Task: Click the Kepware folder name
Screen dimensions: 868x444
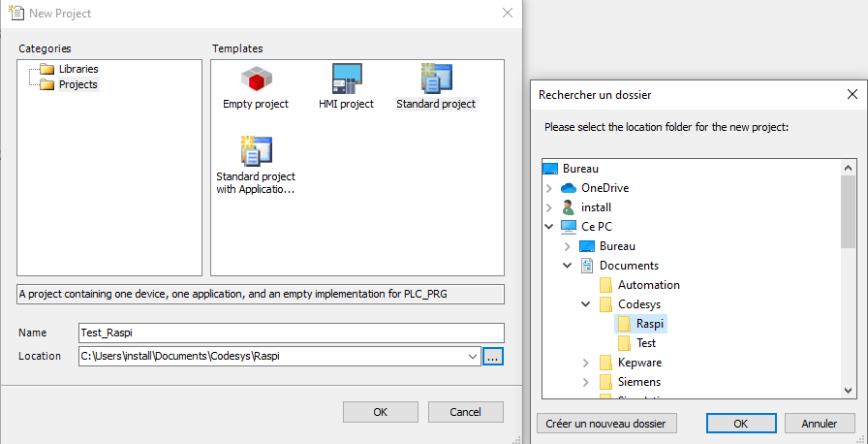Action: click(x=640, y=363)
